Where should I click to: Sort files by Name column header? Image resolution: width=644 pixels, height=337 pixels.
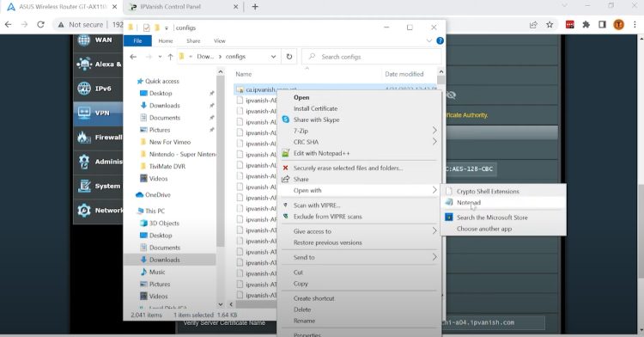click(x=244, y=74)
